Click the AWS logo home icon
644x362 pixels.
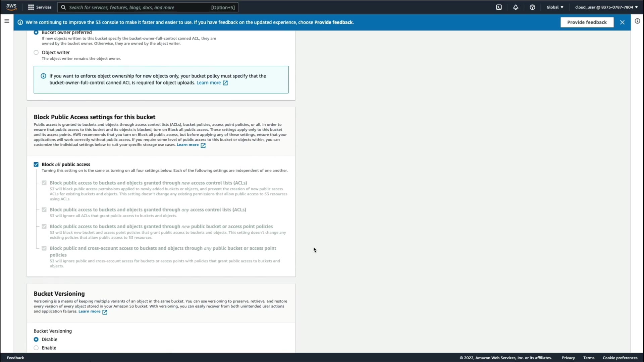11,7
